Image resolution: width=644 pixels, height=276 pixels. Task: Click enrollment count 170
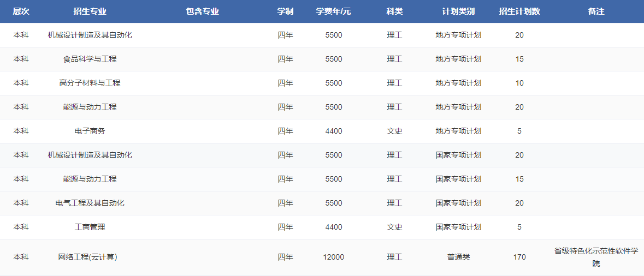[519, 257]
